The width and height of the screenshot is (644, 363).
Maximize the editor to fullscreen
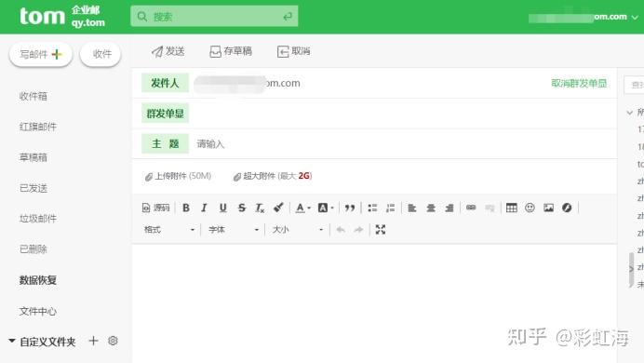click(381, 230)
